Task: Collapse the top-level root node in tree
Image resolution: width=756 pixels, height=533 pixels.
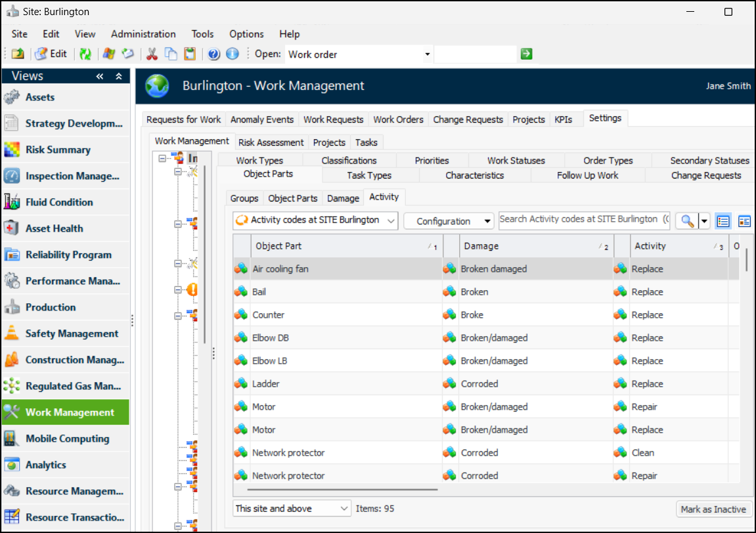Action: (x=162, y=158)
